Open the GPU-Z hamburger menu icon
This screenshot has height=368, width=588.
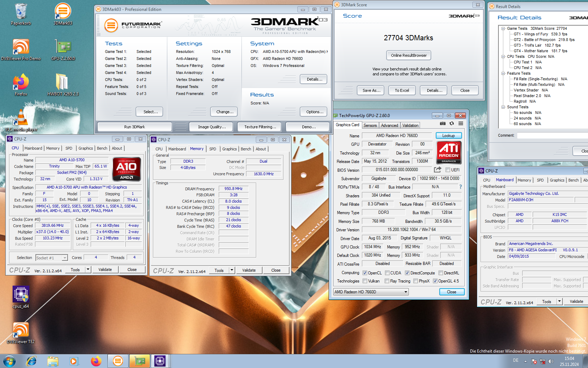(x=461, y=123)
